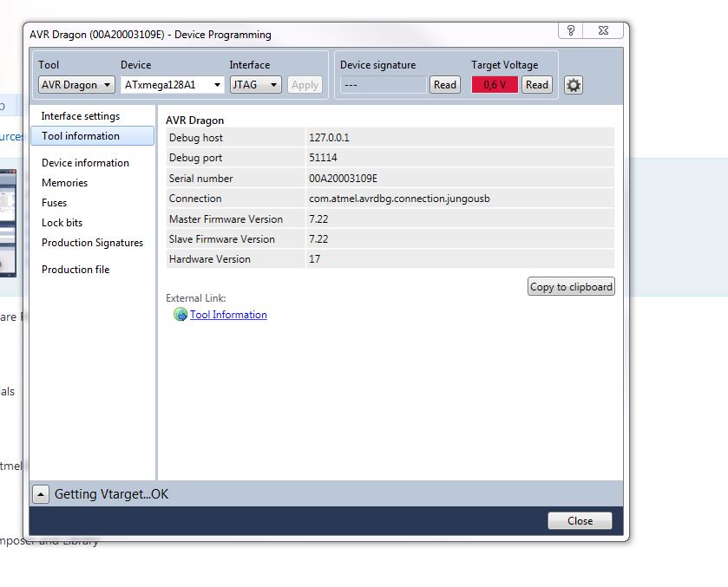The width and height of the screenshot is (728, 587).
Task: Open Lock bits page
Action: pyautogui.click(x=62, y=223)
